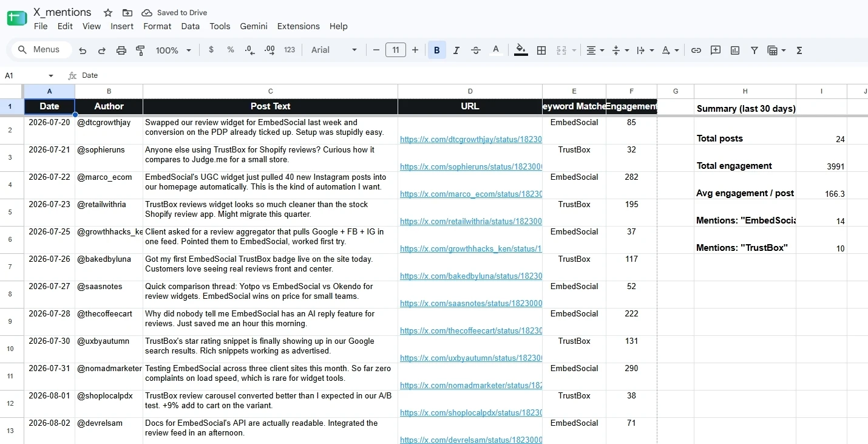Select the engagement cell showing 290
Viewport: 868px width, 444px height.
point(631,377)
